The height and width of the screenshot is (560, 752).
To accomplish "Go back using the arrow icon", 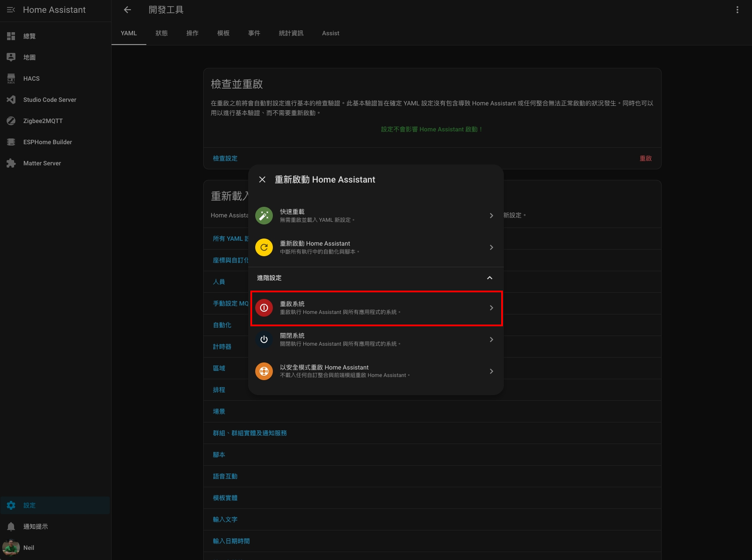I will 127,10.
